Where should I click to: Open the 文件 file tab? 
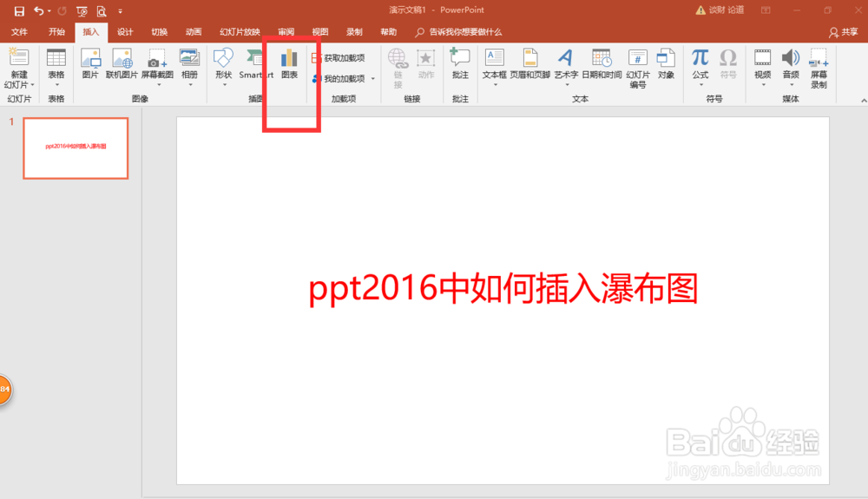tap(19, 32)
